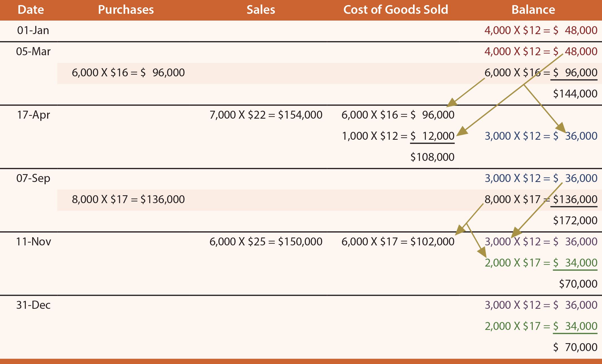Click the Date column header
Image resolution: width=602 pixels, height=364 pixels.
pos(31,10)
